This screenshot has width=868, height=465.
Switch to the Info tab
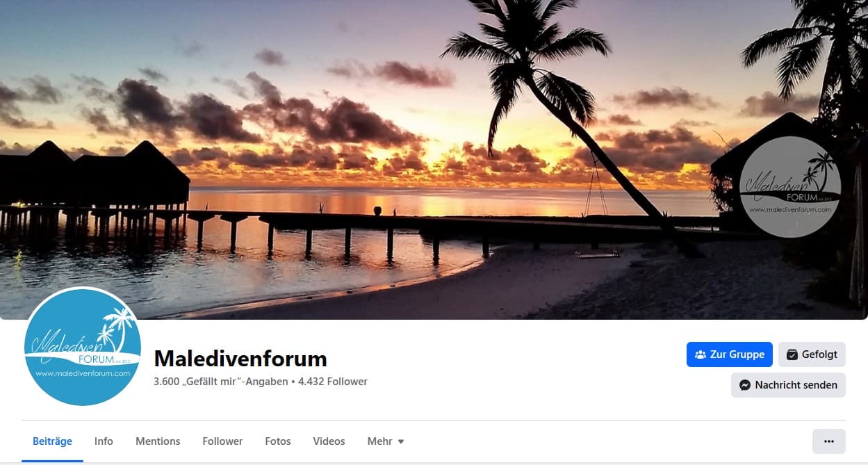(104, 441)
